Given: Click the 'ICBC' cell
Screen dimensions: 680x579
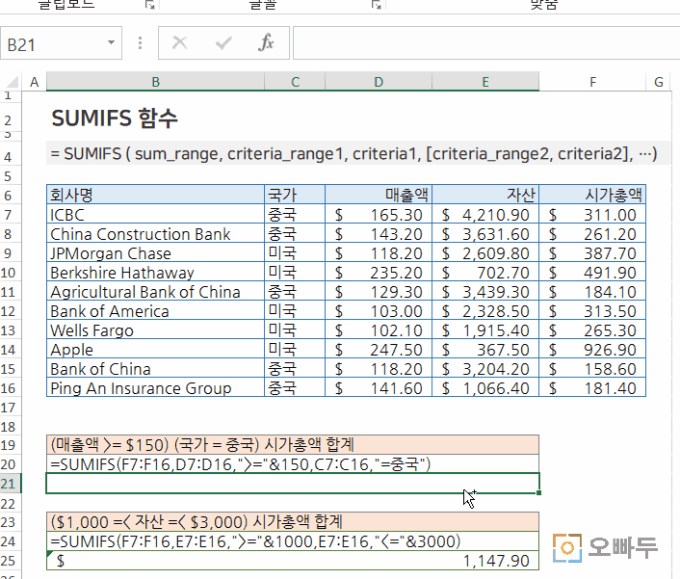Looking at the screenshot, I should 155,215.
